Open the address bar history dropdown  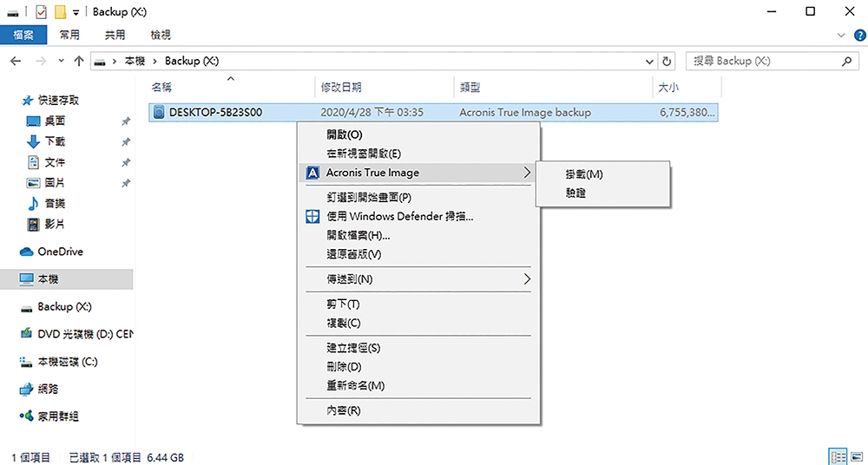[649, 62]
